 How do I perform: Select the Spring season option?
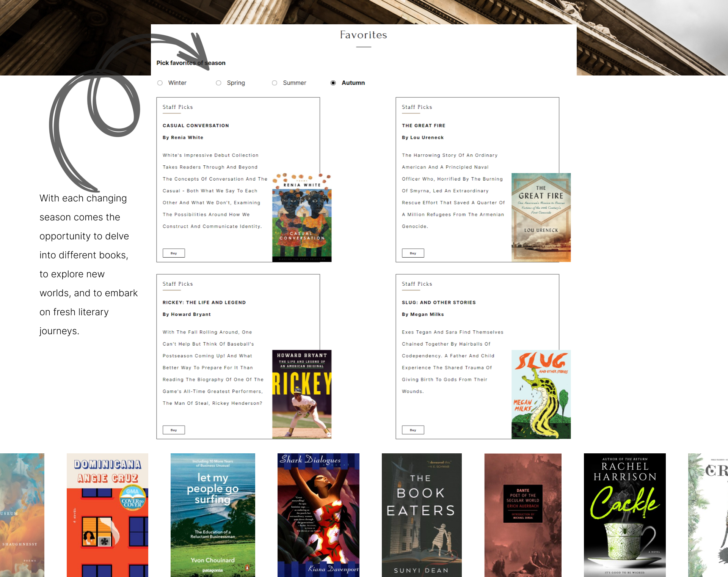click(x=218, y=83)
